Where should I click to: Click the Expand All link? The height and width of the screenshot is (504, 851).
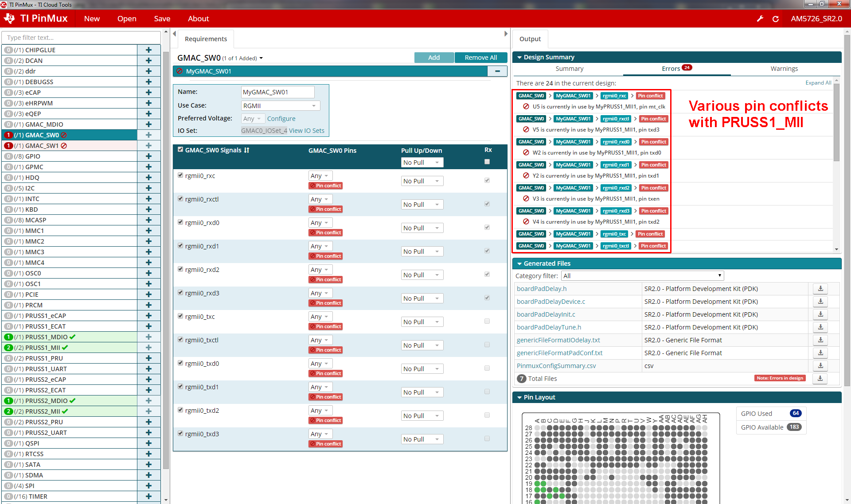[818, 83]
